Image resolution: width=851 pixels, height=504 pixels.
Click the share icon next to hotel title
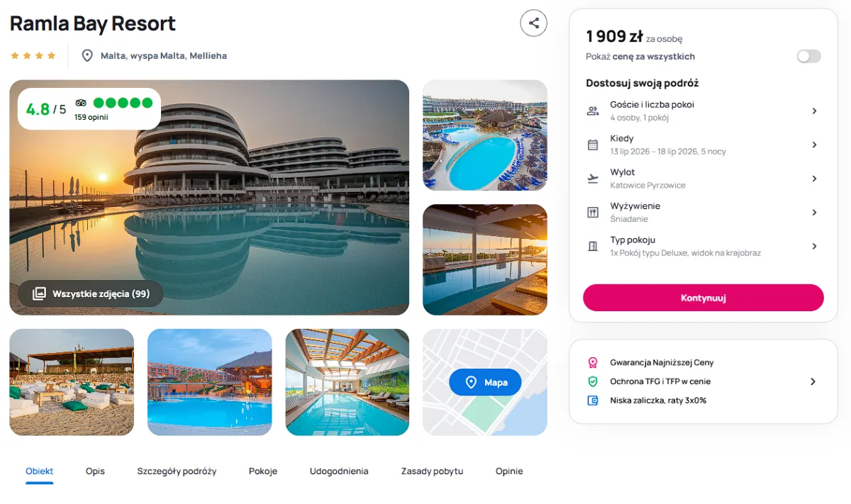point(533,23)
